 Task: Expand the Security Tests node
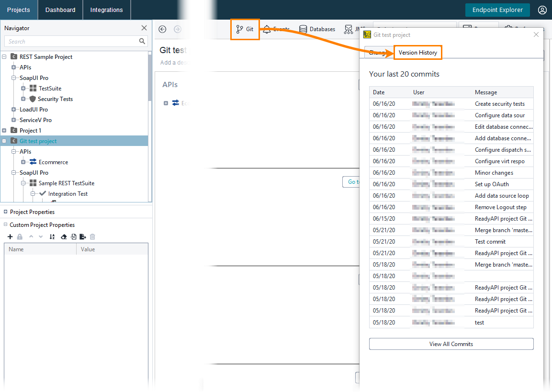coord(23,99)
